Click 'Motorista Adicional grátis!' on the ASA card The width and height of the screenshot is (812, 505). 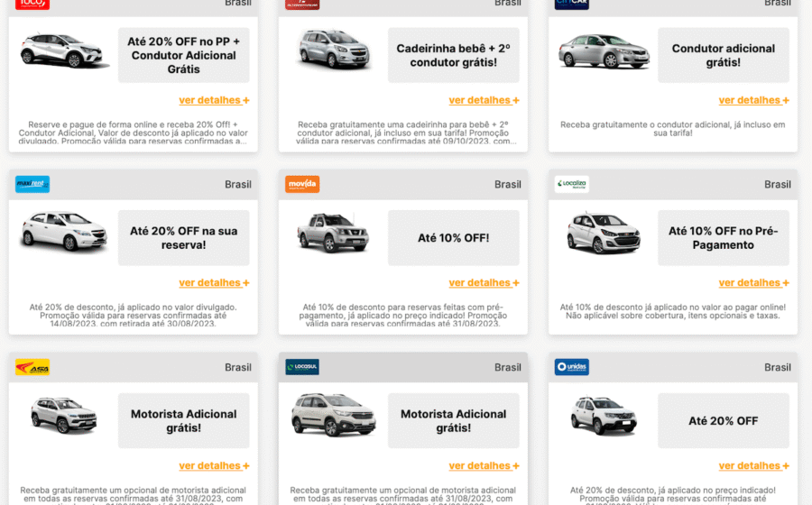pos(183,420)
